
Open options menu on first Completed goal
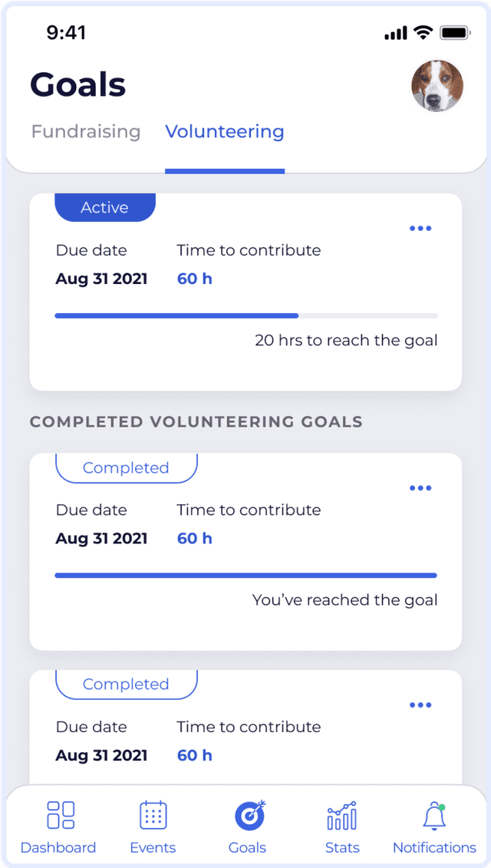click(420, 488)
